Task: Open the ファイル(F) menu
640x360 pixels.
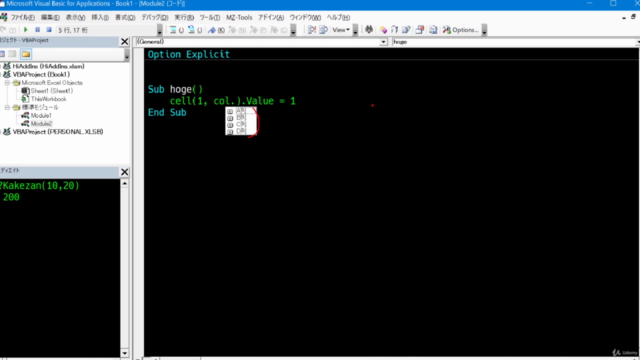Action: point(22,18)
